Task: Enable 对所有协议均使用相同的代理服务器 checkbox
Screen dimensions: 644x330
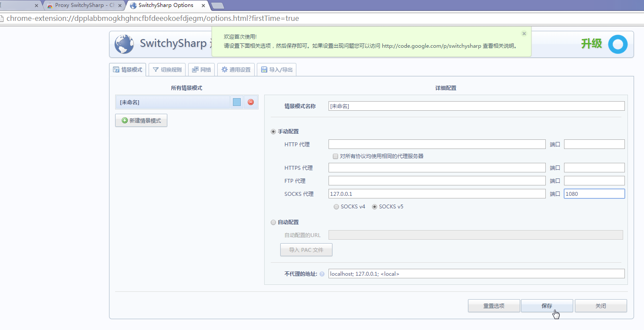Action: (x=335, y=156)
